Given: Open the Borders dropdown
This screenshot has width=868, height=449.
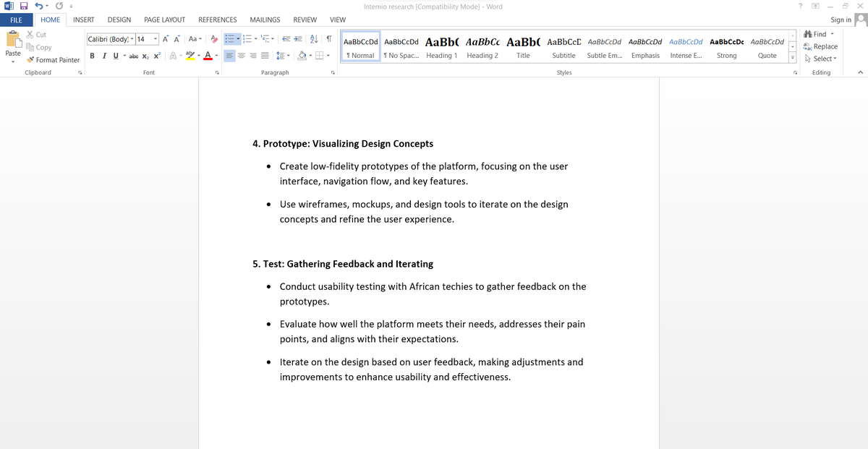Looking at the screenshot, I should click(x=327, y=56).
